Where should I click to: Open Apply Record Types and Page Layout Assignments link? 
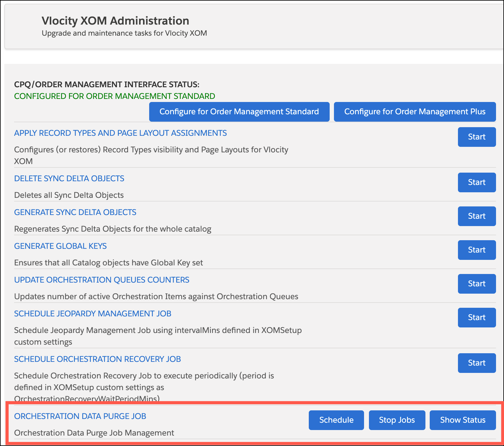click(120, 133)
